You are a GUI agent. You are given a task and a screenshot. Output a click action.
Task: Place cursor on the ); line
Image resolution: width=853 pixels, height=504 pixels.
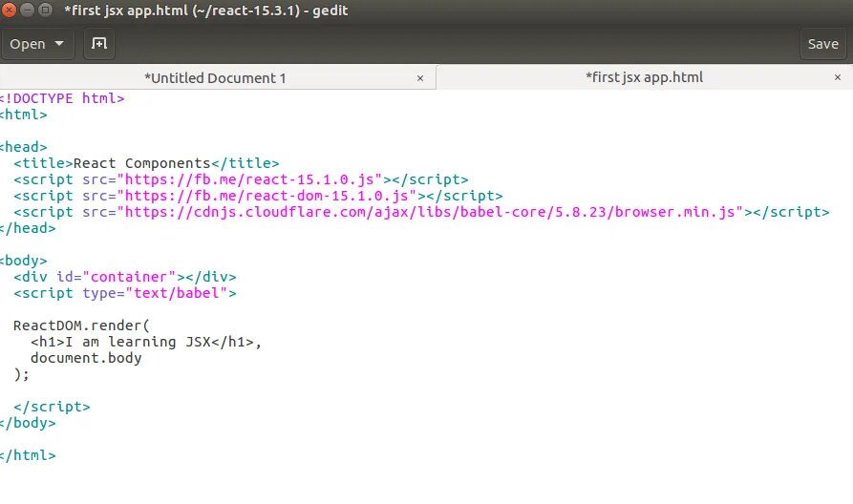pos(21,374)
